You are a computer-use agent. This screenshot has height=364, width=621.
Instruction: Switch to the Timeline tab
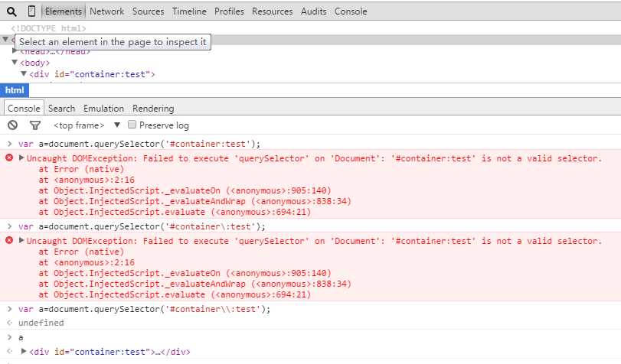coord(189,11)
